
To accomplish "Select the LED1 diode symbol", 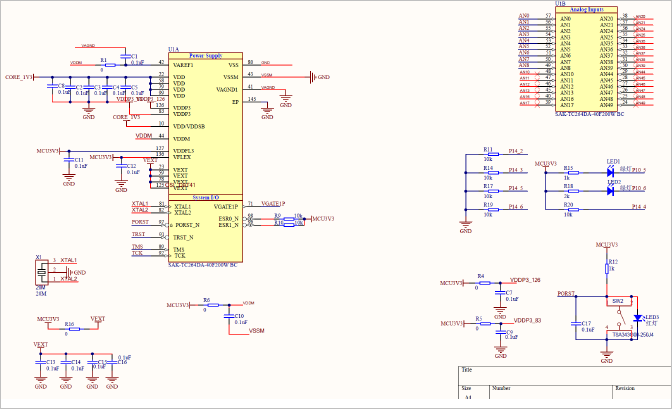I will (611, 172).
